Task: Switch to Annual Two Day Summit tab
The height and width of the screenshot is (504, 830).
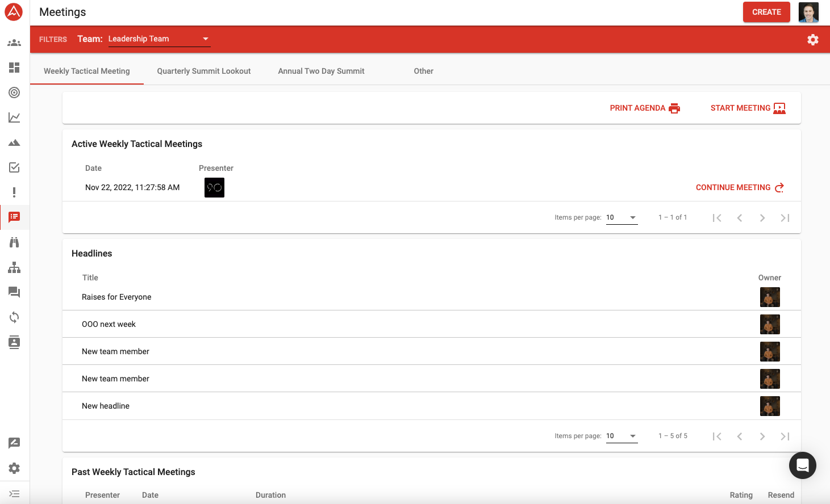Action: tap(321, 72)
